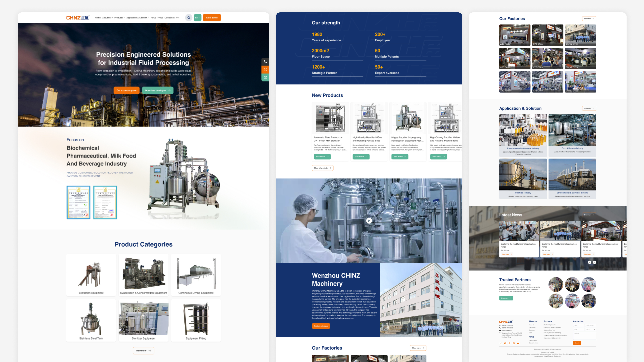Open the Pinterest icon in the footer
The width and height of the screenshot is (644, 362).
pyautogui.click(x=509, y=343)
